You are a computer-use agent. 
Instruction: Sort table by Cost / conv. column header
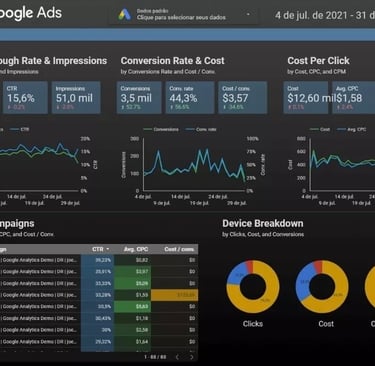point(179,249)
